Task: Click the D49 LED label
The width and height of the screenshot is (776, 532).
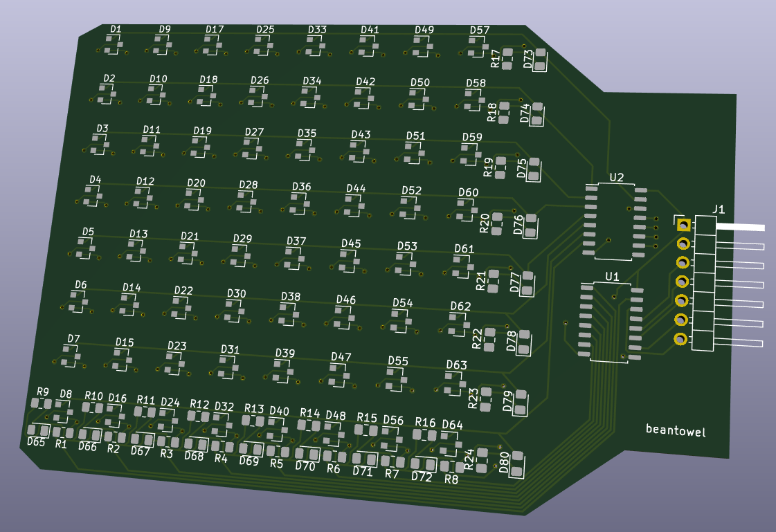Action: (x=424, y=30)
